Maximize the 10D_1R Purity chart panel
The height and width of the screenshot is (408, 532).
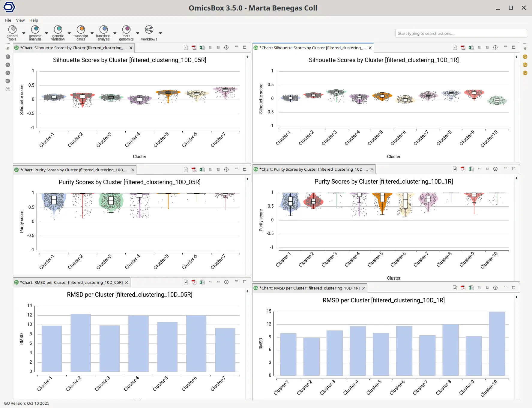(x=514, y=169)
